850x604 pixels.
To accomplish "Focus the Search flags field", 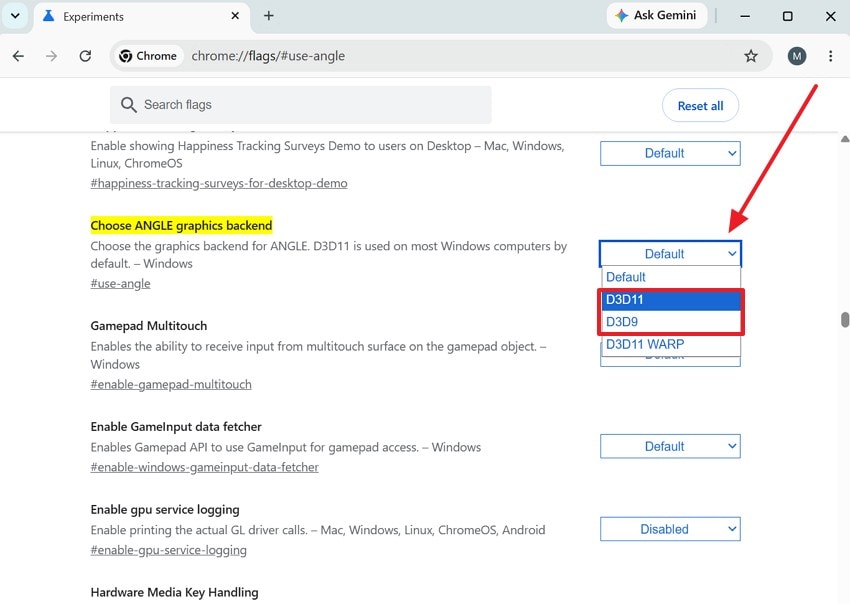I will point(301,105).
